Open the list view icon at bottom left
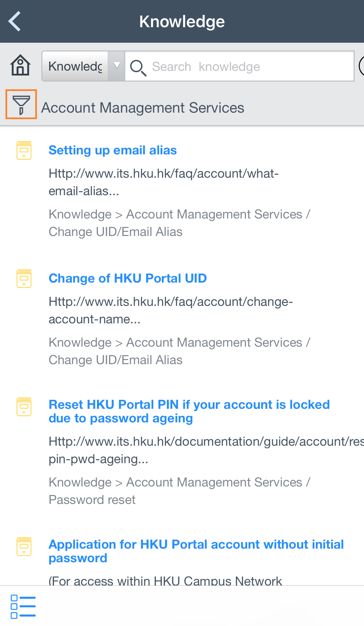 pos(23,606)
